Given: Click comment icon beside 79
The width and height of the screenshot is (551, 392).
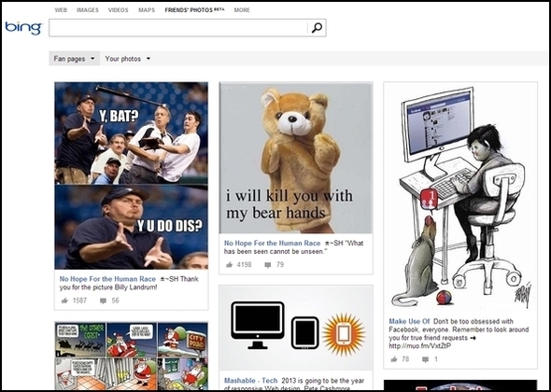Looking at the screenshot, I should pos(268,265).
